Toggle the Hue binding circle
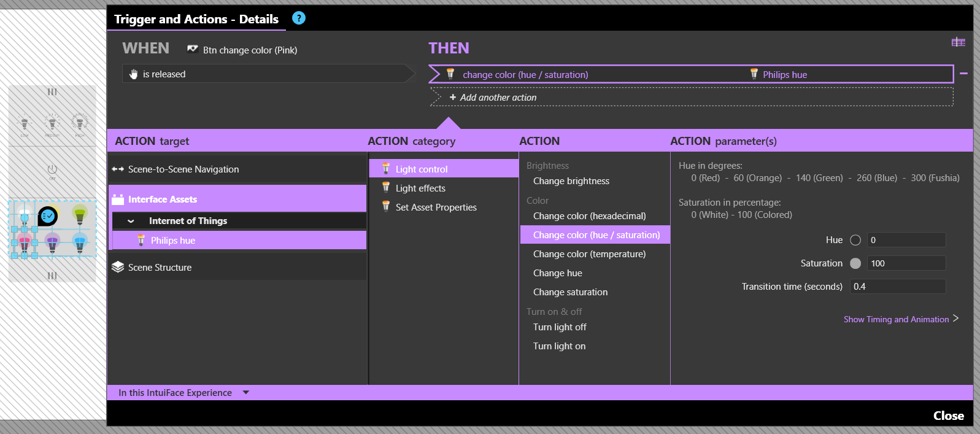980x434 pixels. tap(855, 240)
